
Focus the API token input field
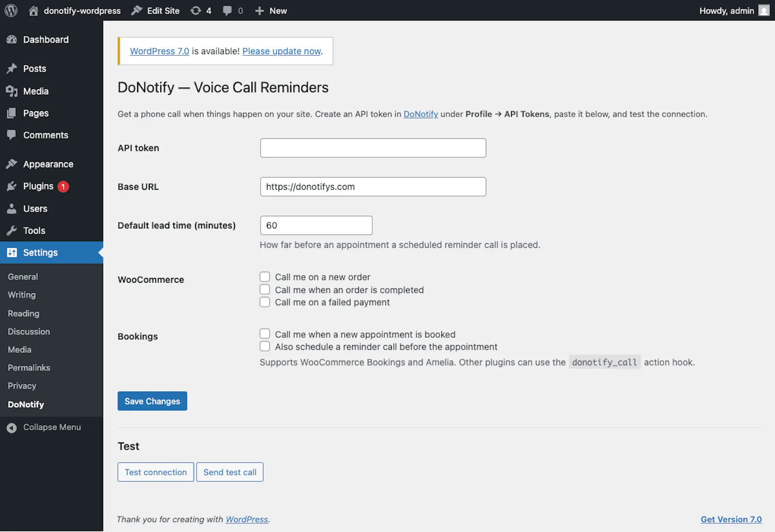click(x=373, y=148)
